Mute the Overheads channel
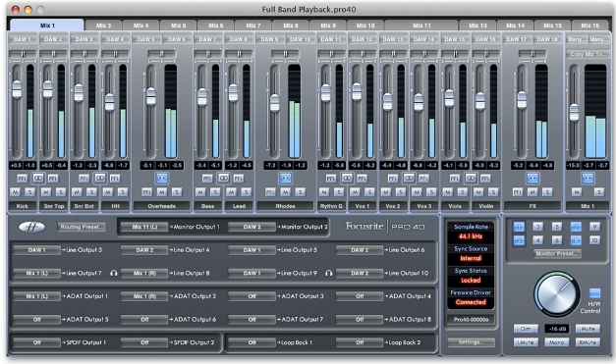 [162, 192]
